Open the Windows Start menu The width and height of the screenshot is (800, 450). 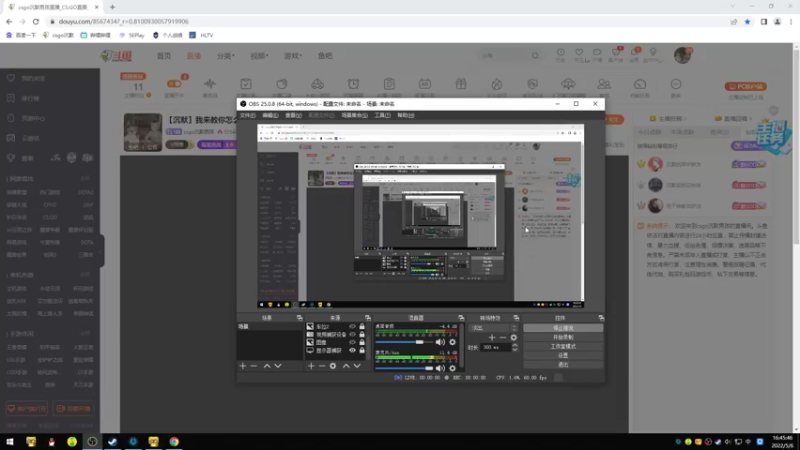(x=10, y=441)
